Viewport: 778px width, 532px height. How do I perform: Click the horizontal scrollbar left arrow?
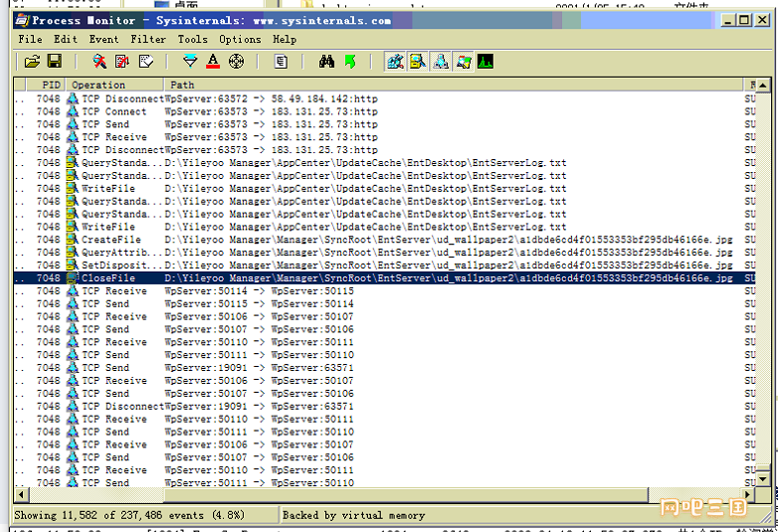point(21,494)
